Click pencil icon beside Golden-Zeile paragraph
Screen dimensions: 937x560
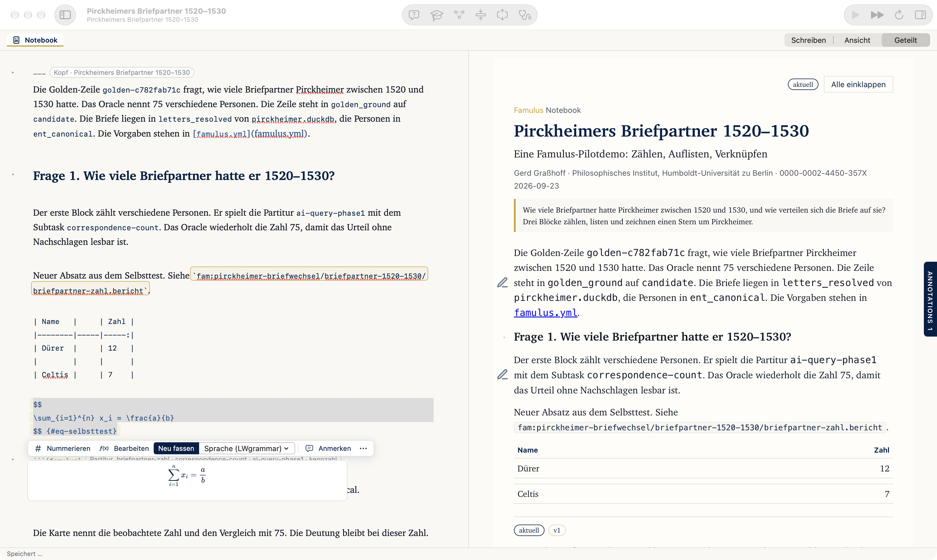[x=502, y=283]
